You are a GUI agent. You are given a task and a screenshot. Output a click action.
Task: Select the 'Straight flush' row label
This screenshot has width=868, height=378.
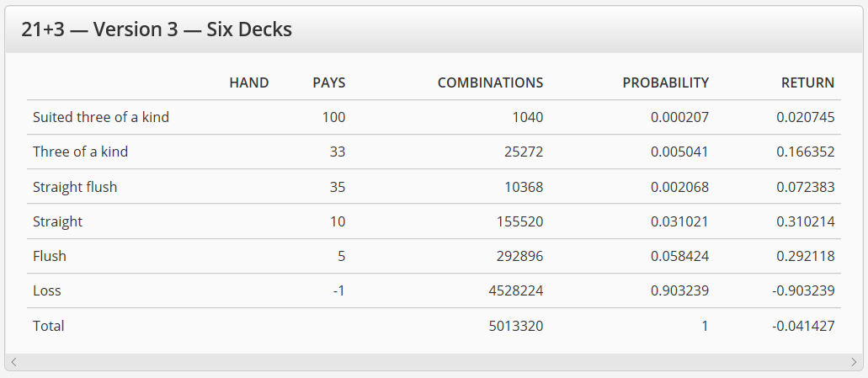(75, 187)
